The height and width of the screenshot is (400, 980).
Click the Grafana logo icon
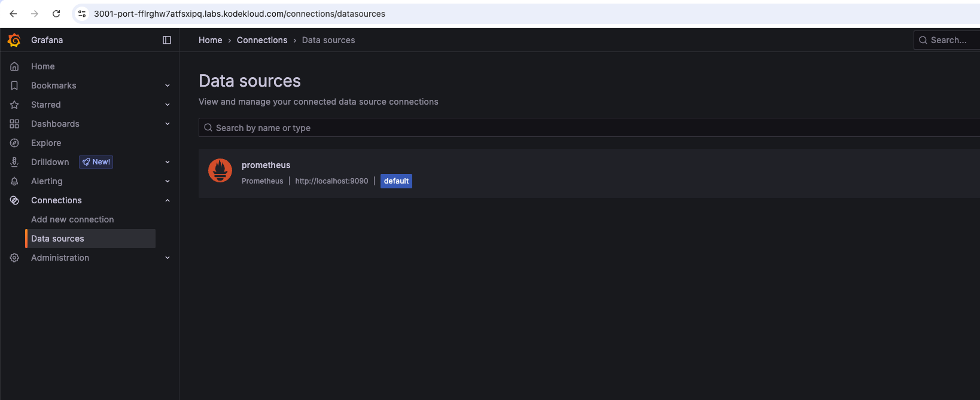pyautogui.click(x=14, y=40)
